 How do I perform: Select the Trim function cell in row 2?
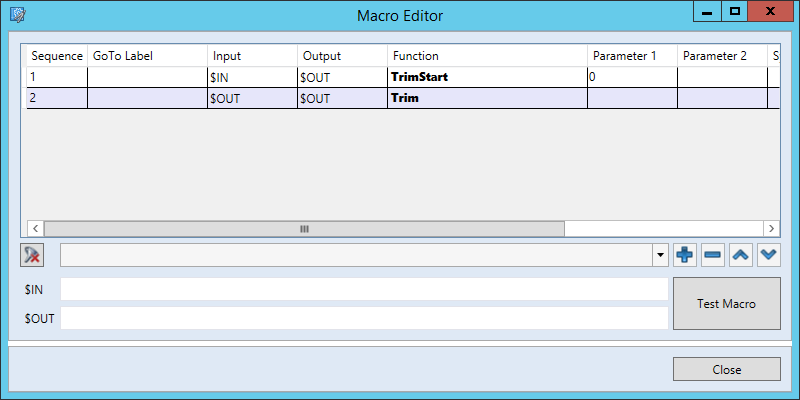click(487, 98)
